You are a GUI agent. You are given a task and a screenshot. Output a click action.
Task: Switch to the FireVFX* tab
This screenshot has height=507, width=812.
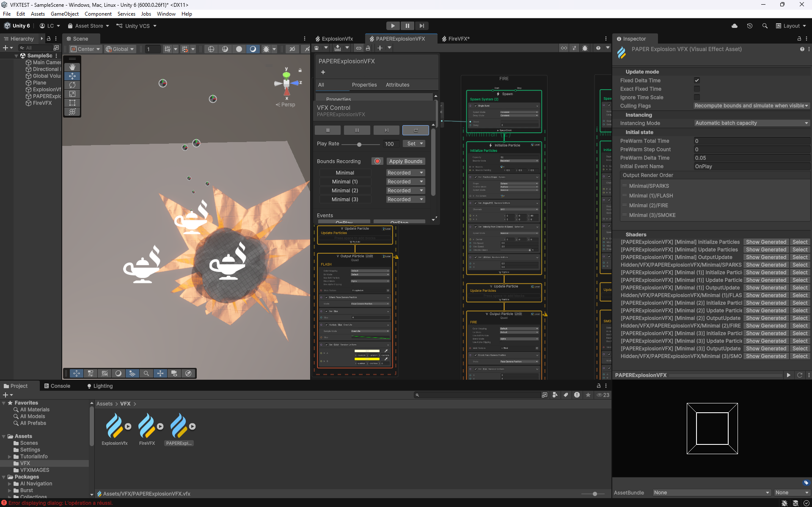tap(458, 38)
